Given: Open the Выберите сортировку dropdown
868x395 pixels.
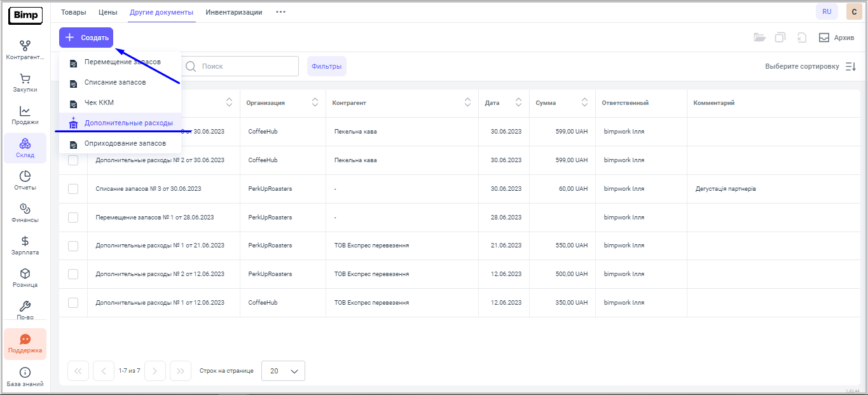Looking at the screenshot, I should point(801,66).
